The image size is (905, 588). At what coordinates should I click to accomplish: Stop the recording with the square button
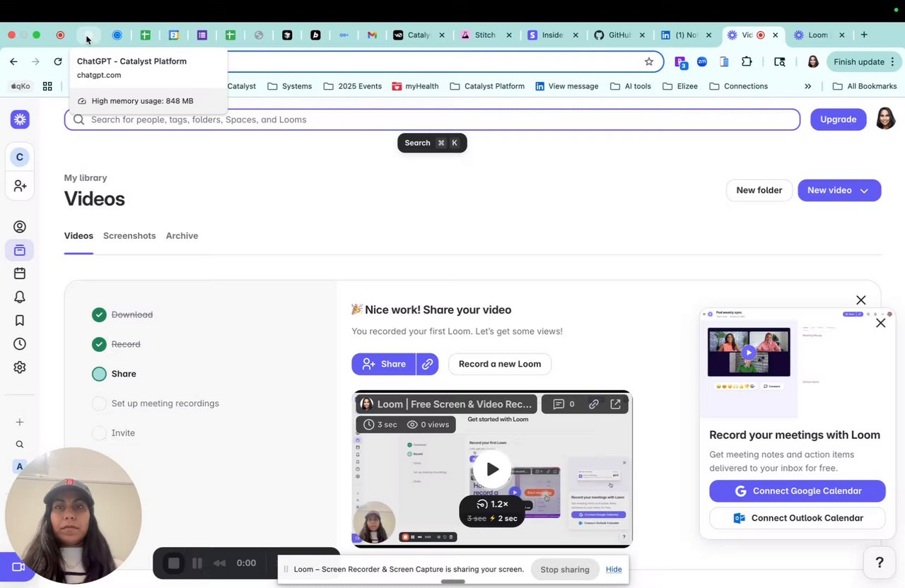tap(173, 563)
